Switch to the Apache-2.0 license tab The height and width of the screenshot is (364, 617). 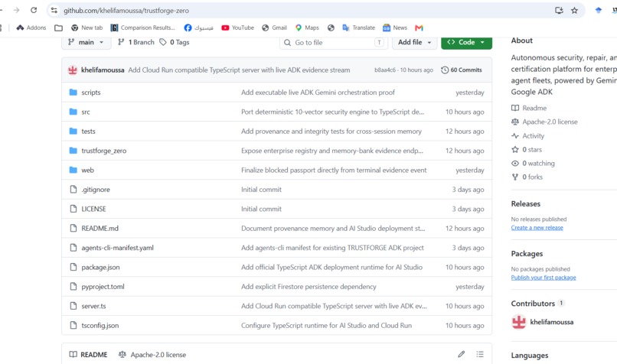(x=152, y=355)
